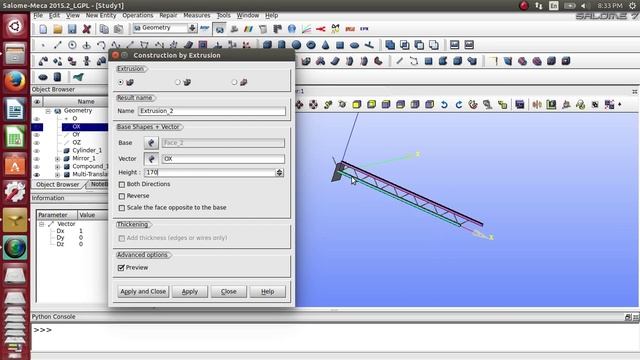Save the study with the floppy icon

(x=72, y=29)
